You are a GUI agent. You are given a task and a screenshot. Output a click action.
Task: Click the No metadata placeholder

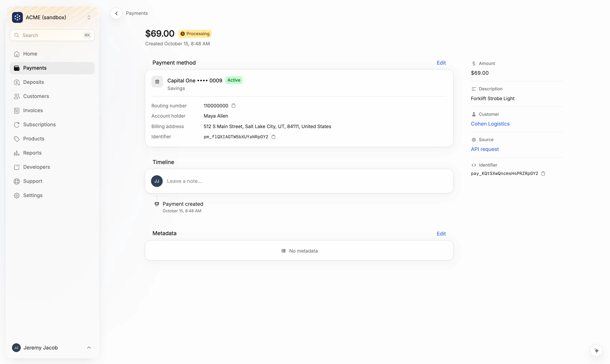coord(299,251)
